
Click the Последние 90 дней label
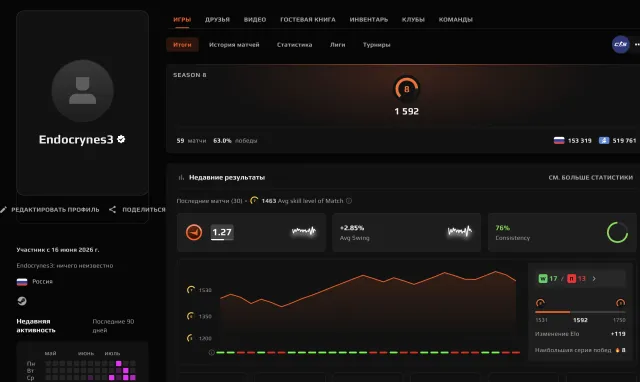click(113, 326)
